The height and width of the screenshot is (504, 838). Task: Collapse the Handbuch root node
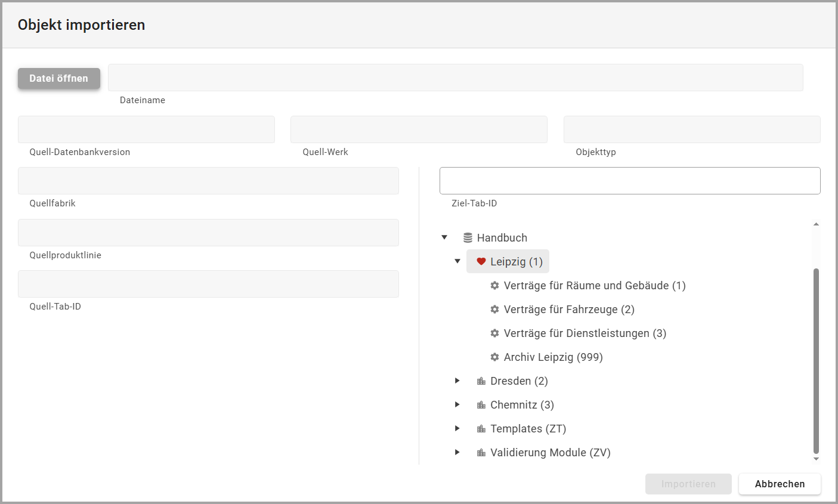click(x=444, y=237)
